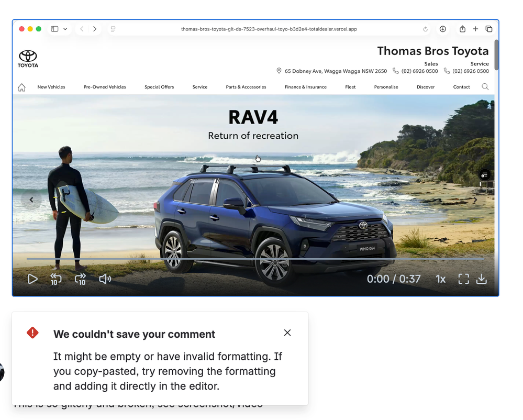Call the Service phone number
The height and width of the screenshot is (420, 523).
471,71
